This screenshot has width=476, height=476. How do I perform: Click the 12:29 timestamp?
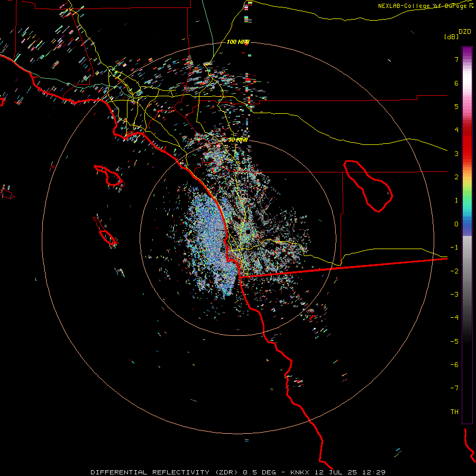click(x=374, y=472)
